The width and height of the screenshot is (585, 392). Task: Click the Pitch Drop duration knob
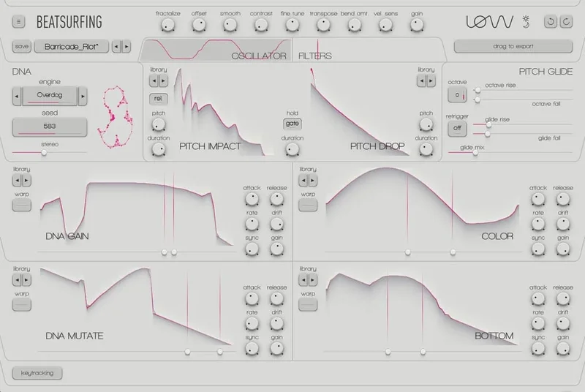(x=426, y=150)
